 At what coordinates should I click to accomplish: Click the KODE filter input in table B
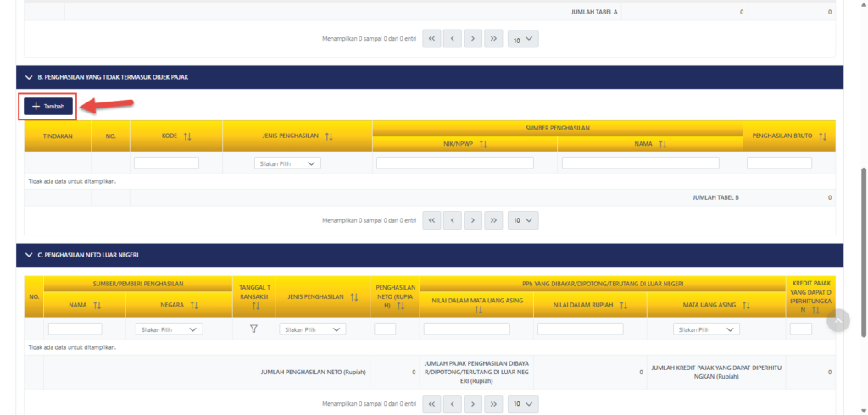[166, 163]
